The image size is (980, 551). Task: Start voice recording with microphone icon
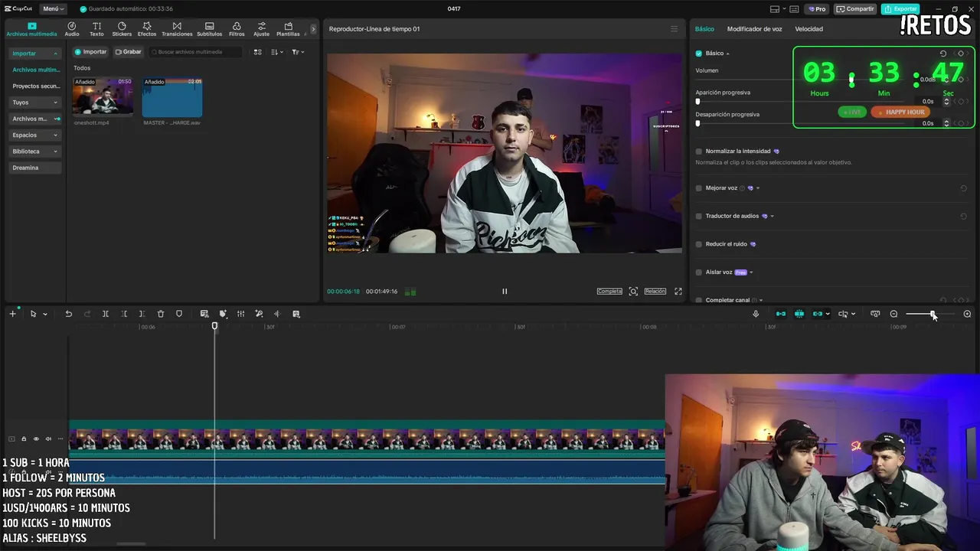click(756, 314)
